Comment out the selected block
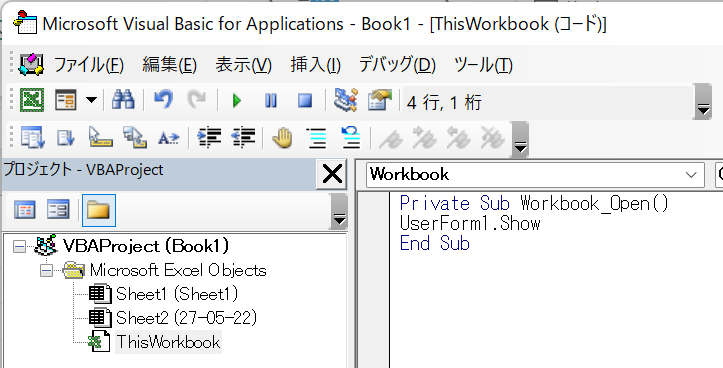Screen dimensions: 723x368 pos(317,138)
